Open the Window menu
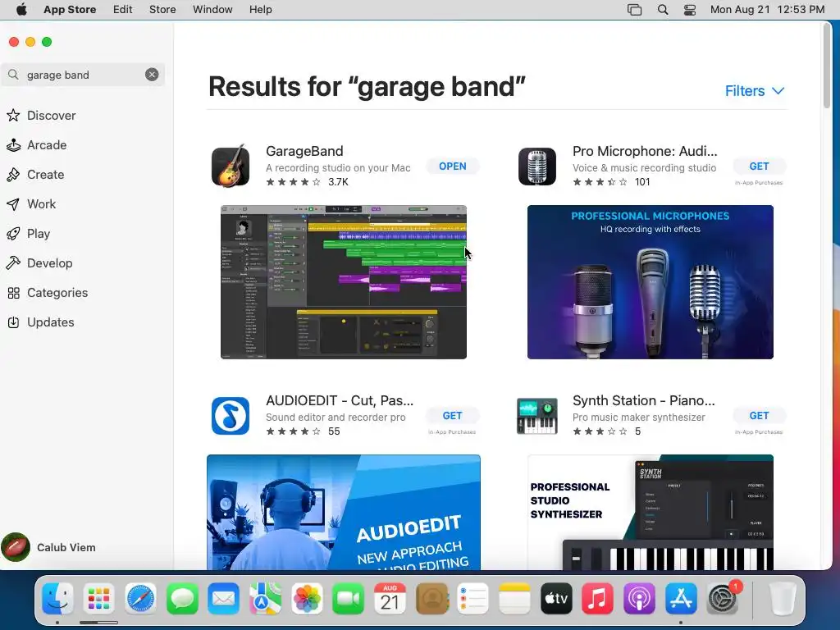The height and width of the screenshot is (630, 840). (212, 10)
